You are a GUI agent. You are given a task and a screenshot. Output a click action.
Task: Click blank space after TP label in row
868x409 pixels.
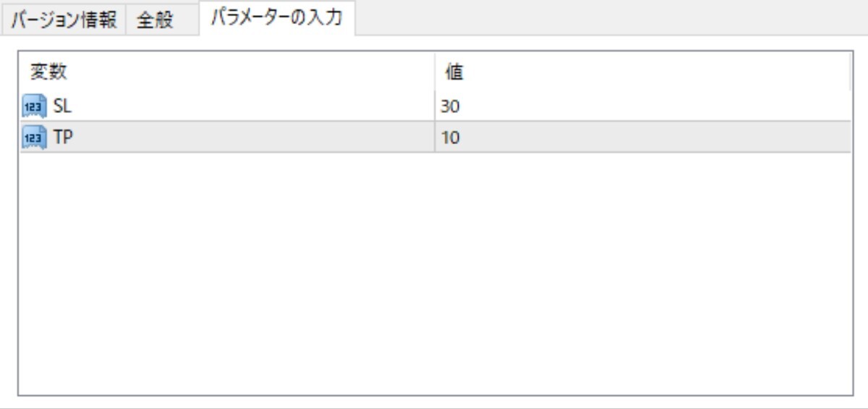[253, 137]
